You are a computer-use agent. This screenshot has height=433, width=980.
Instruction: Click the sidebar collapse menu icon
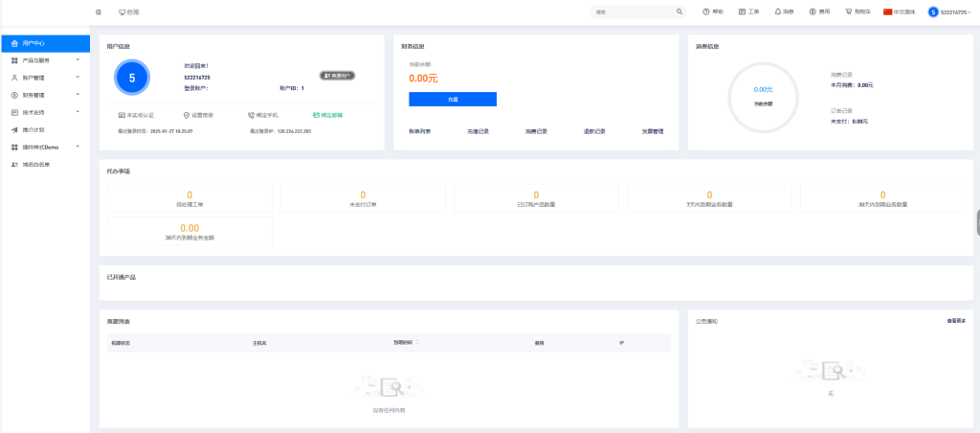(99, 11)
